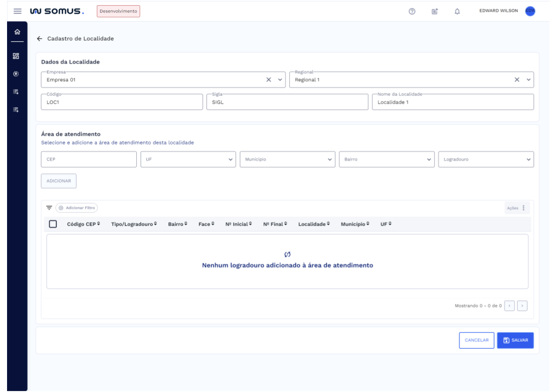This screenshot has width=553, height=392.
Task: Sort table by Município column header
Action: [355, 224]
